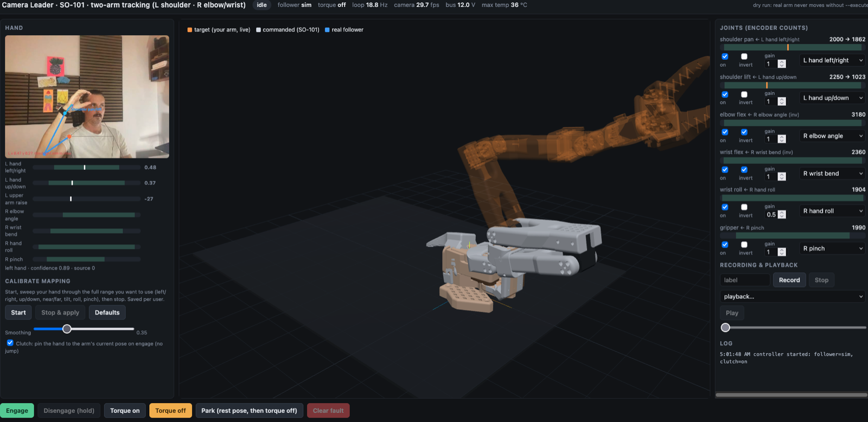
Task: Reset calibration with Defaults button
Action: click(107, 312)
